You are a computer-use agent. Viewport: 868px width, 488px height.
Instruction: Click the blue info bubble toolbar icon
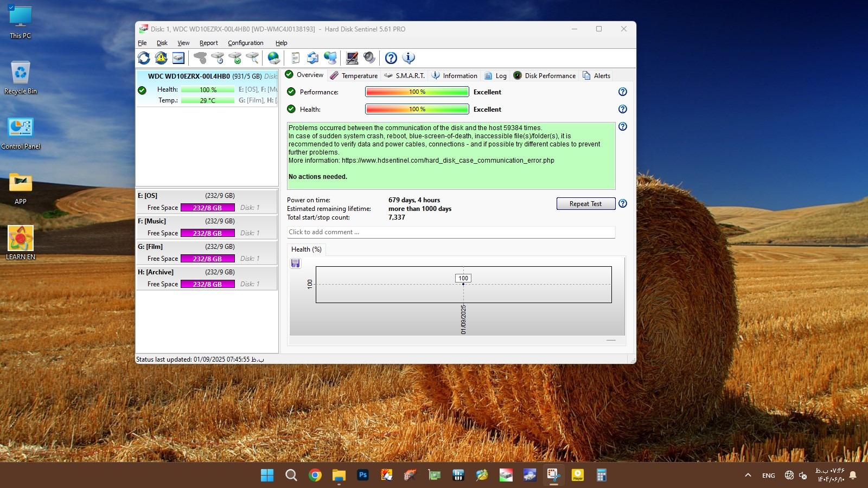(409, 57)
